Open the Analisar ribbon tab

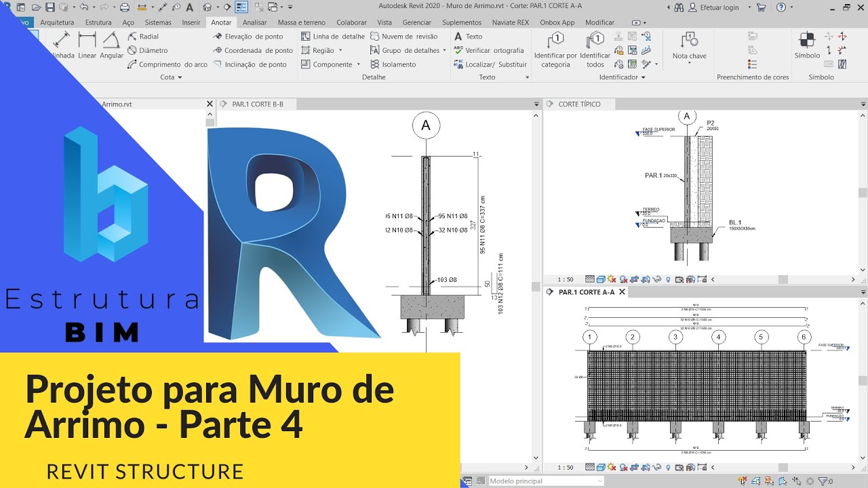255,22
